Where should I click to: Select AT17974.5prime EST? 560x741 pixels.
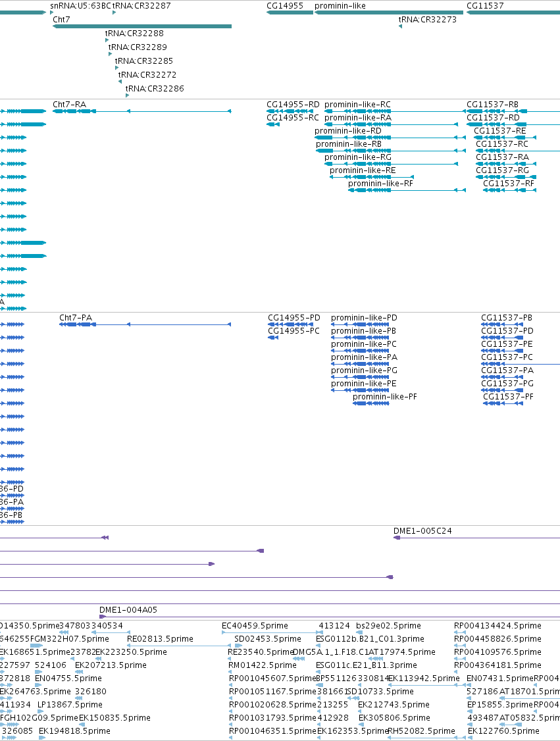[401, 652]
